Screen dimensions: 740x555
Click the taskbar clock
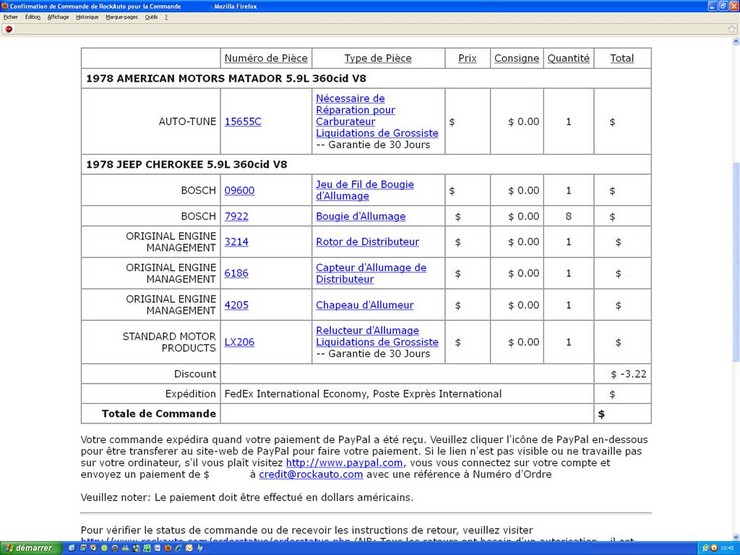coord(727,548)
